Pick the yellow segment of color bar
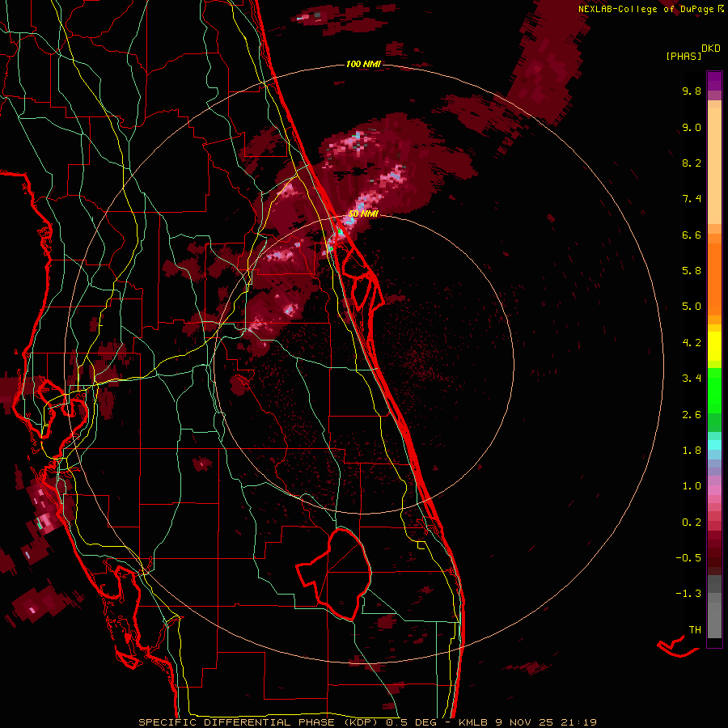 click(x=714, y=346)
